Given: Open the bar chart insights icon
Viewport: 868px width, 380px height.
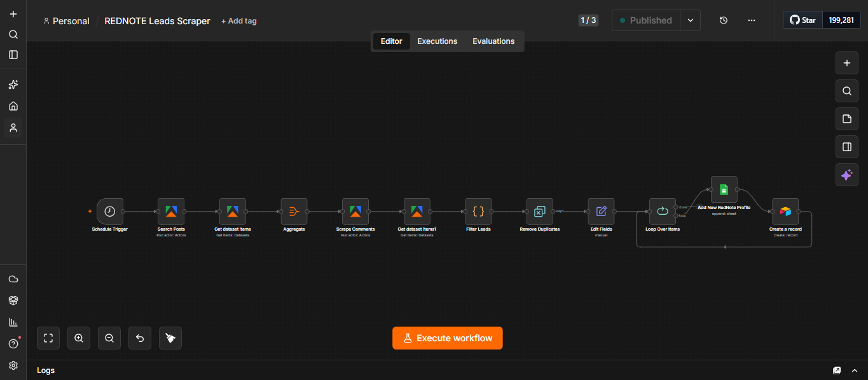Looking at the screenshot, I should pyautogui.click(x=13, y=322).
